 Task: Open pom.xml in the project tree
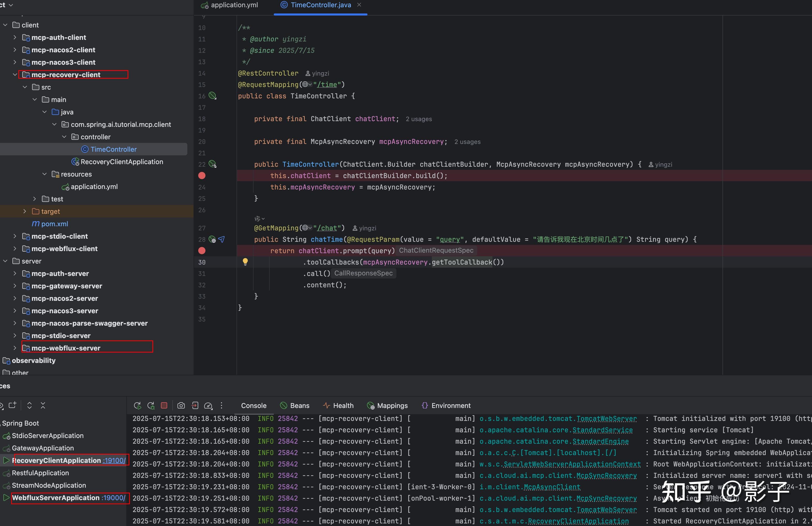tap(54, 224)
